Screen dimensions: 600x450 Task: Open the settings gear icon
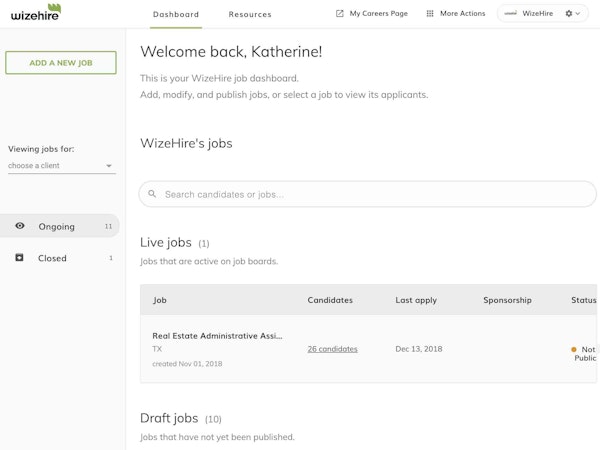click(569, 14)
